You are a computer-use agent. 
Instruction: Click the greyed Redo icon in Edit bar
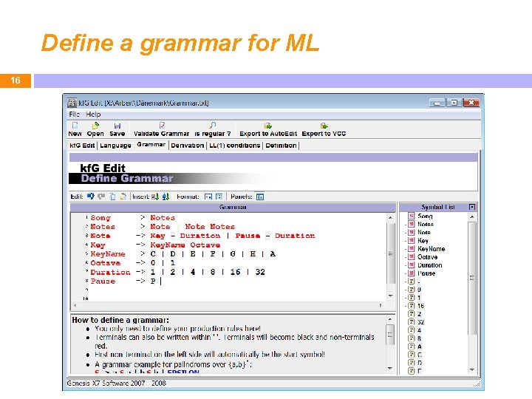(101, 196)
